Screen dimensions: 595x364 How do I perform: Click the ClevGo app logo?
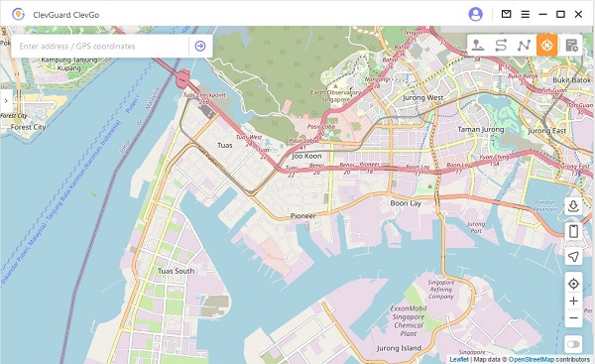(18, 15)
